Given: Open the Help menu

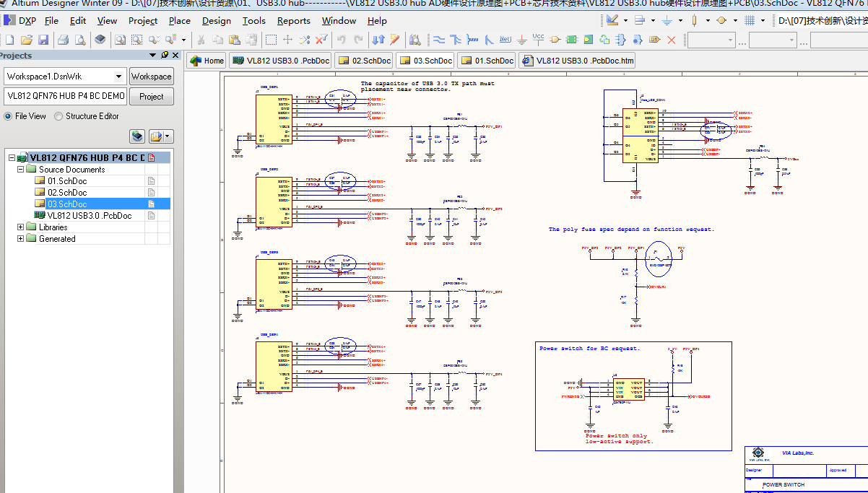Looking at the screenshot, I should point(377,20).
